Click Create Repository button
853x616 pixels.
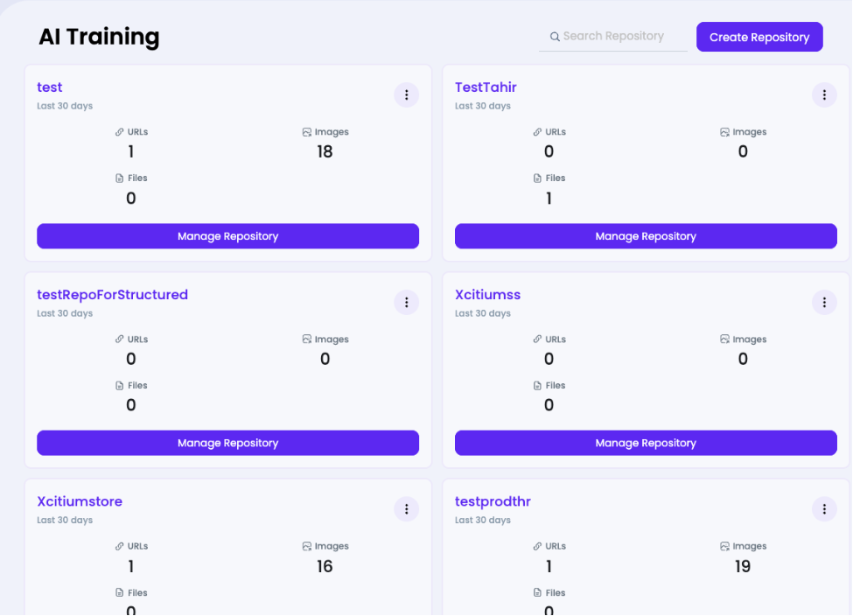pyautogui.click(x=759, y=37)
